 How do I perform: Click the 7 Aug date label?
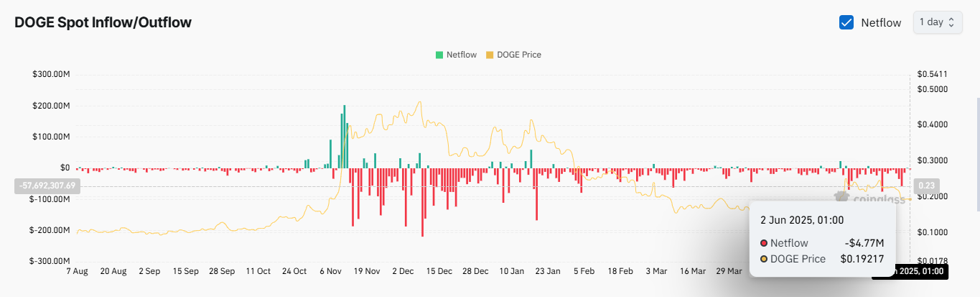click(76, 272)
